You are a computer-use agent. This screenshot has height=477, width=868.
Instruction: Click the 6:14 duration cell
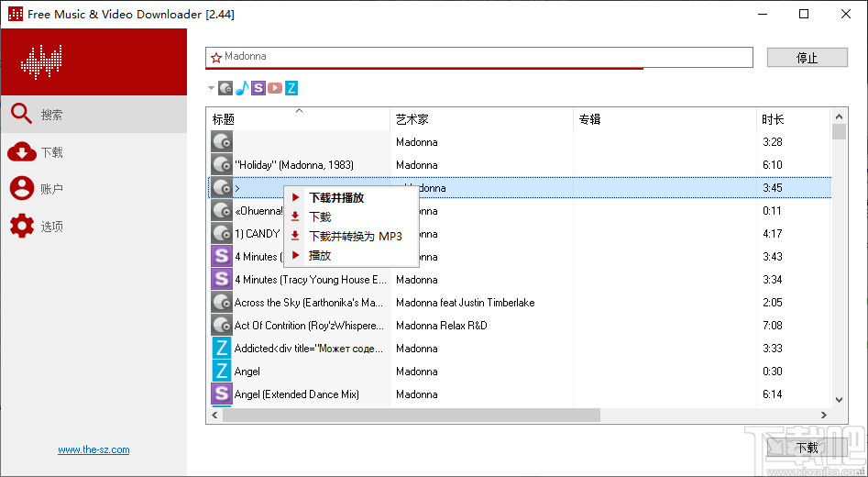[x=773, y=394]
